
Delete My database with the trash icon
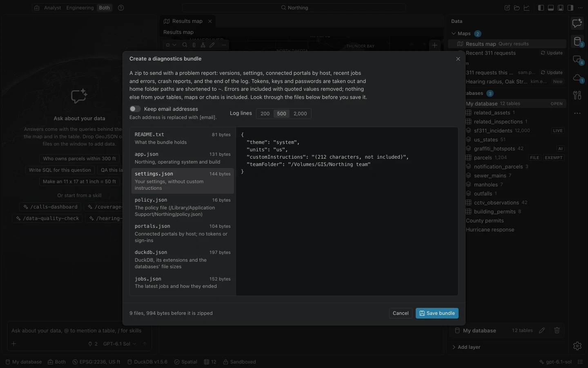557,330
